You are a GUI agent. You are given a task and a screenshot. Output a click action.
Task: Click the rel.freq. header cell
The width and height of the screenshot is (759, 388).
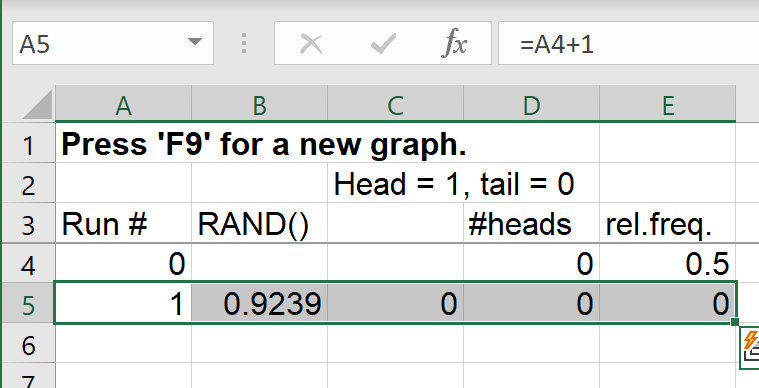668,224
